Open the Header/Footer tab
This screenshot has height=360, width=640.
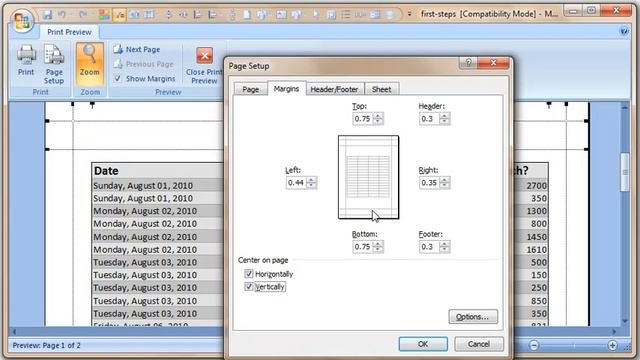click(334, 89)
